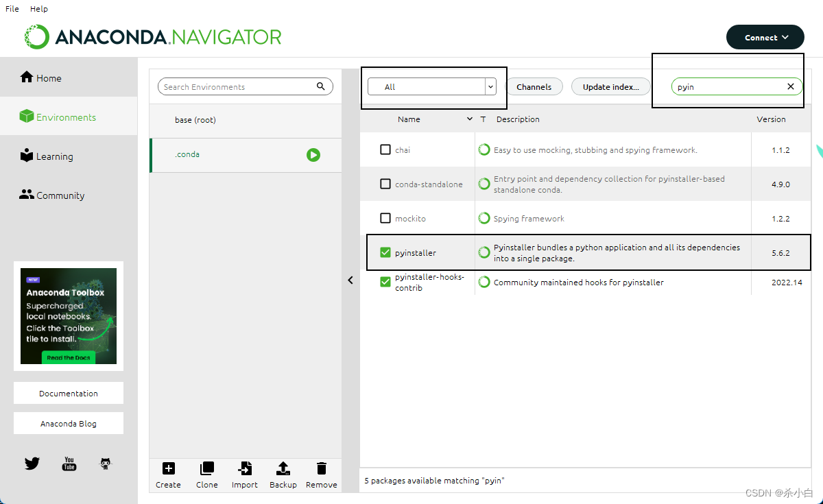Clone the selected environment
Viewport: 823px width, 504px height.
tap(206, 475)
